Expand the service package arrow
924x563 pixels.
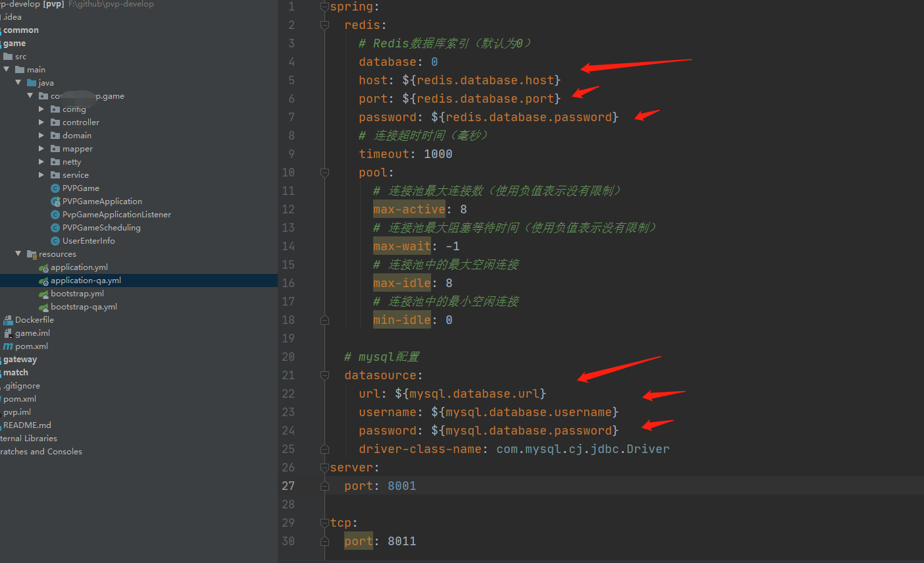(x=41, y=175)
